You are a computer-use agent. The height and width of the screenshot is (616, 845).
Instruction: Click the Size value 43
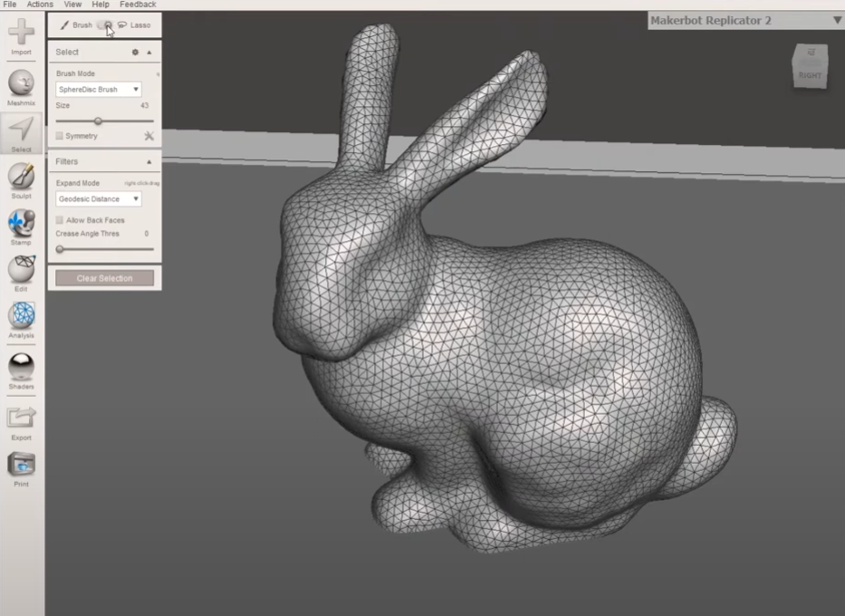click(144, 106)
